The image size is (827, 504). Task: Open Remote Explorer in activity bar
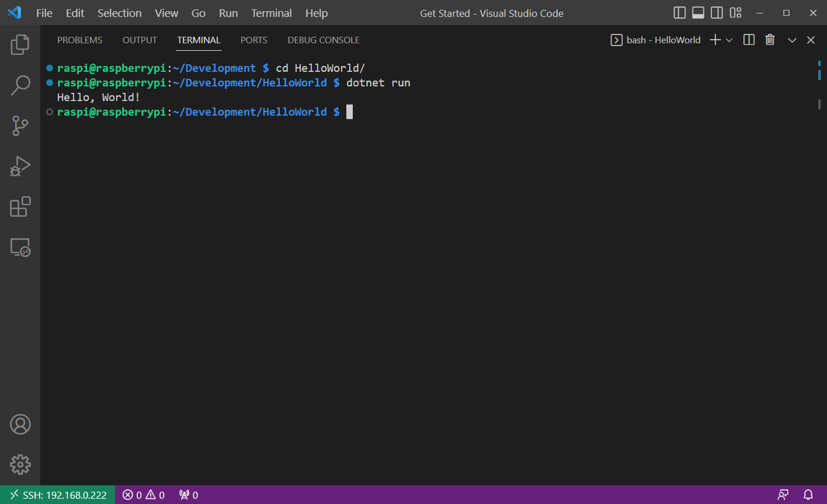pyautogui.click(x=20, y=248)
